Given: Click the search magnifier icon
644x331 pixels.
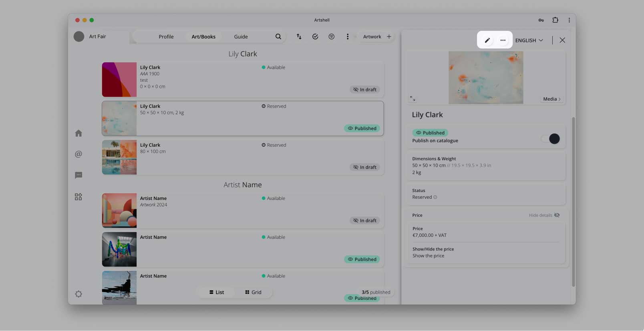Looking at the screenshot, I should click(x=278, y=36).
